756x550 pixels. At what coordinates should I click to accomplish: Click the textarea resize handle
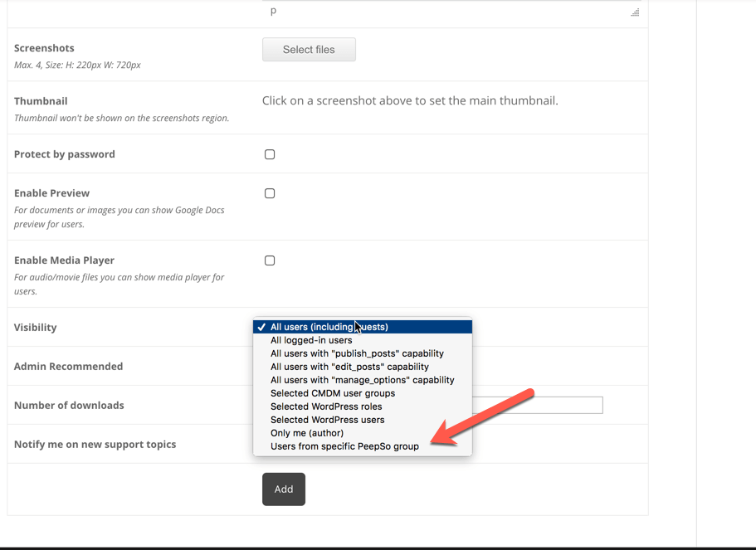[635, 12]
